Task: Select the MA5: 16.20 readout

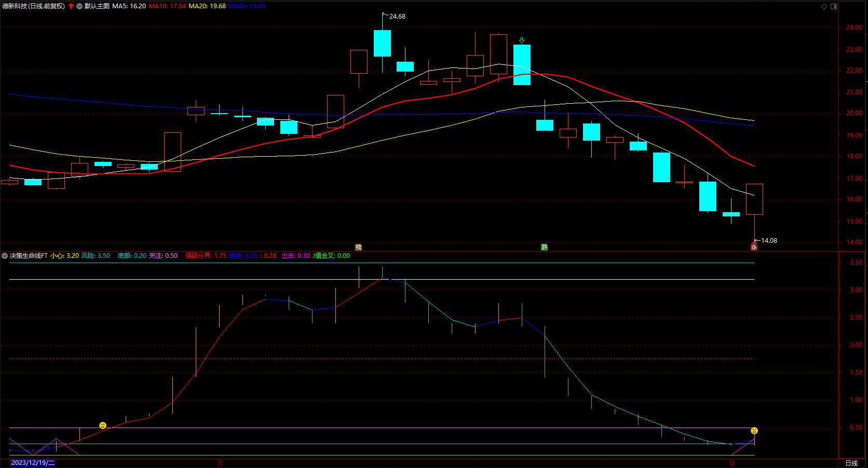Action: (x=129, y=6)
